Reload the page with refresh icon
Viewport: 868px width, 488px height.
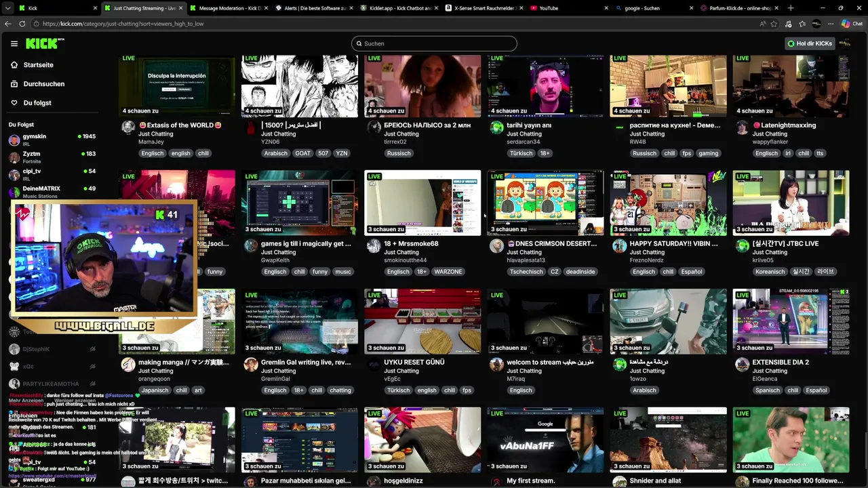pyautogui.click(x=22, y=24)
